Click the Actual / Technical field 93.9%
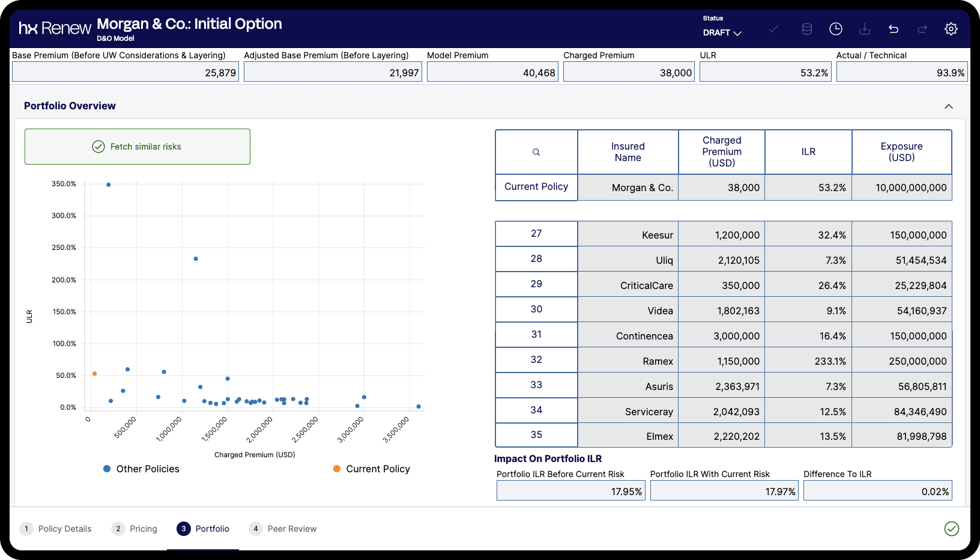The image size is (980, 560). click(902, 72)
